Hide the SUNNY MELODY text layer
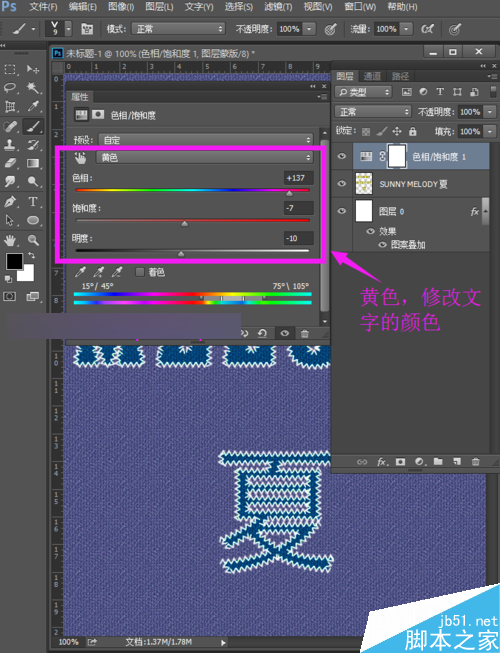The height and width of the screenshot is (653, 500). coord(341,184)
